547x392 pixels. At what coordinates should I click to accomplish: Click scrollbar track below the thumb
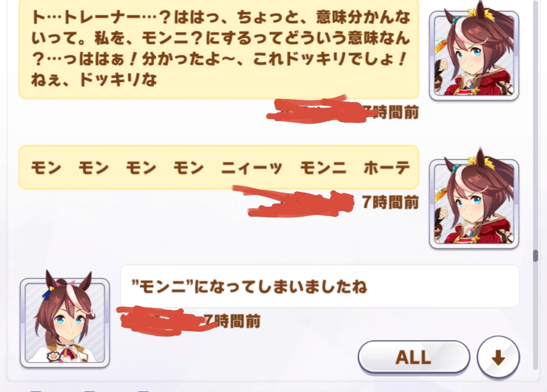536,315
